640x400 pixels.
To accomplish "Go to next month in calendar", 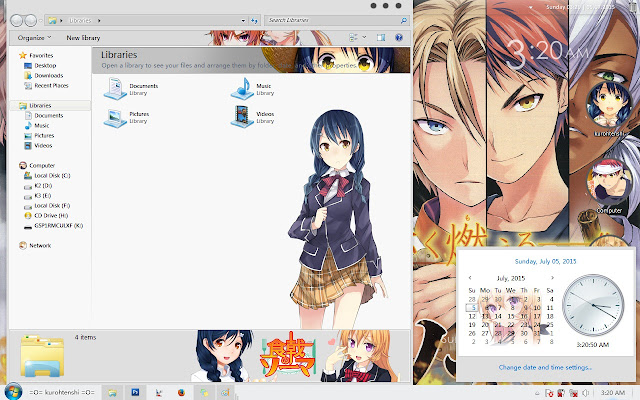I will pyautogui.click(x=552, y=278).
